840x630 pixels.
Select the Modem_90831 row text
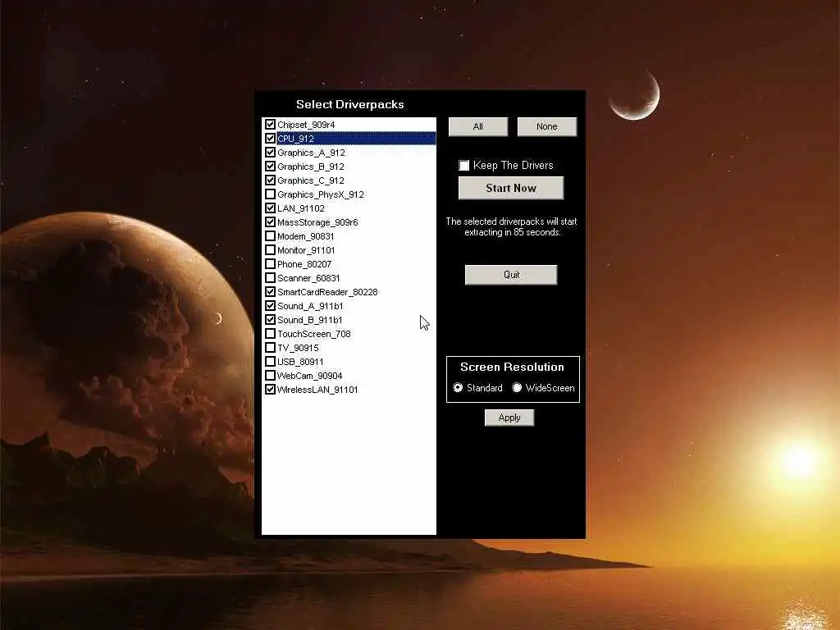point(305,236)
